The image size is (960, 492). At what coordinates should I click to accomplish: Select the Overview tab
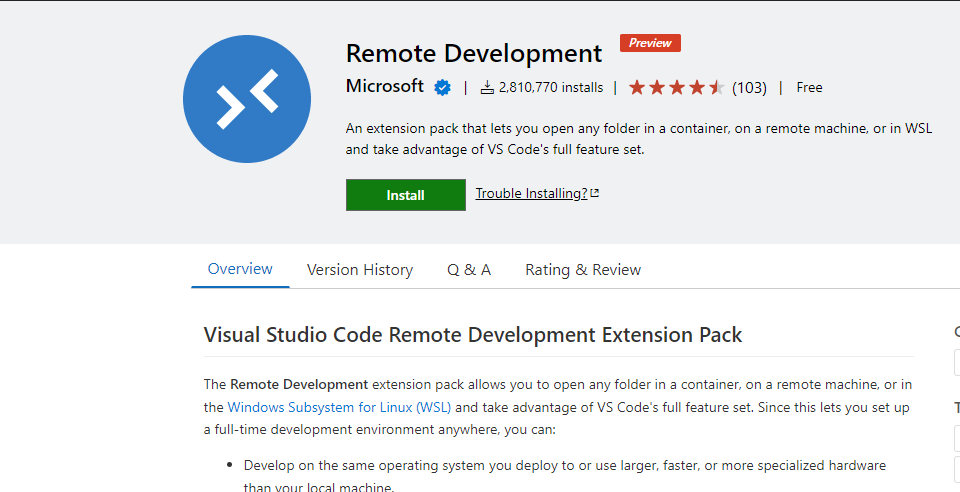pos(240,269)
